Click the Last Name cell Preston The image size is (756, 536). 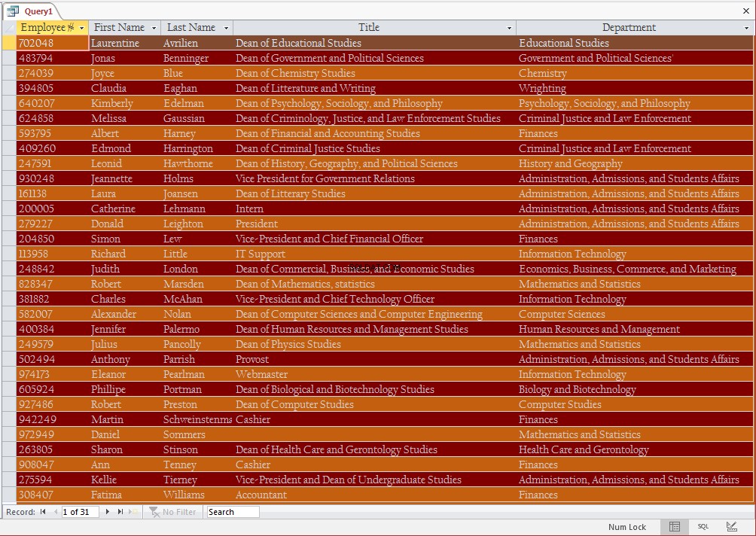(x=197, y=404)
